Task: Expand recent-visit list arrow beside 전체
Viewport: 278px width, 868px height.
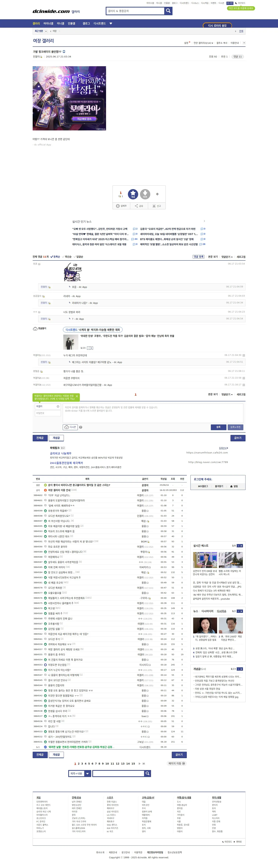Action: (x=236, y=31)
